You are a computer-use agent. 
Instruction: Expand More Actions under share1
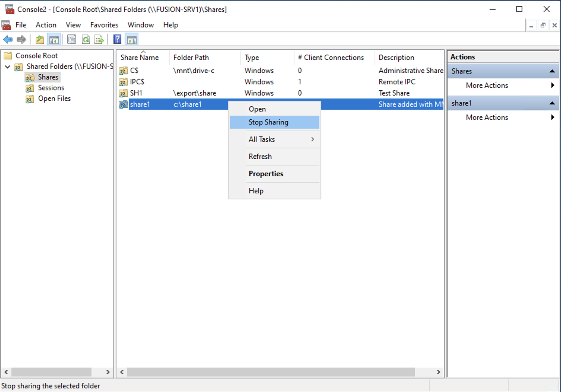point(487,117)
